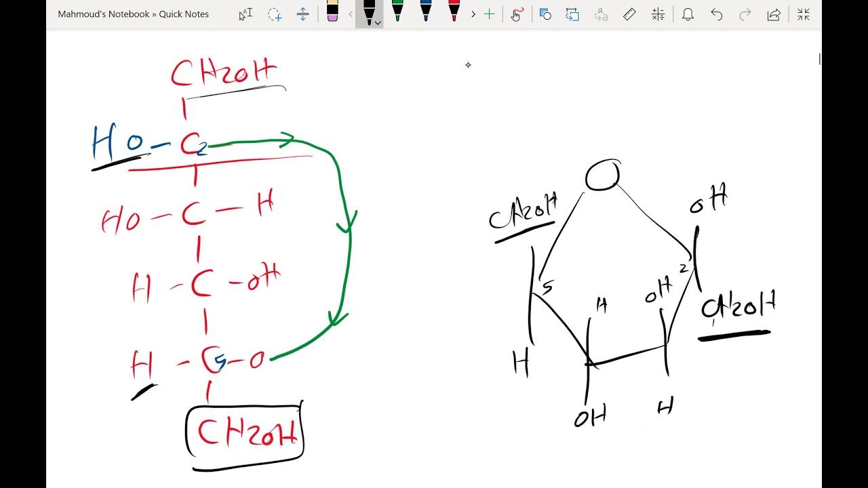Pick the red pen
Viewport: 868px width, 488px height.
tap(454, 11)
